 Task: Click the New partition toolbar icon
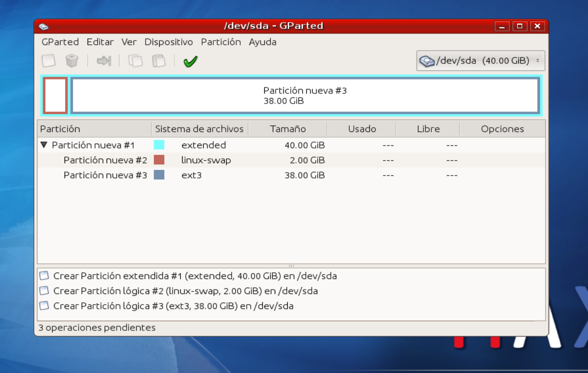pos(49,60)
